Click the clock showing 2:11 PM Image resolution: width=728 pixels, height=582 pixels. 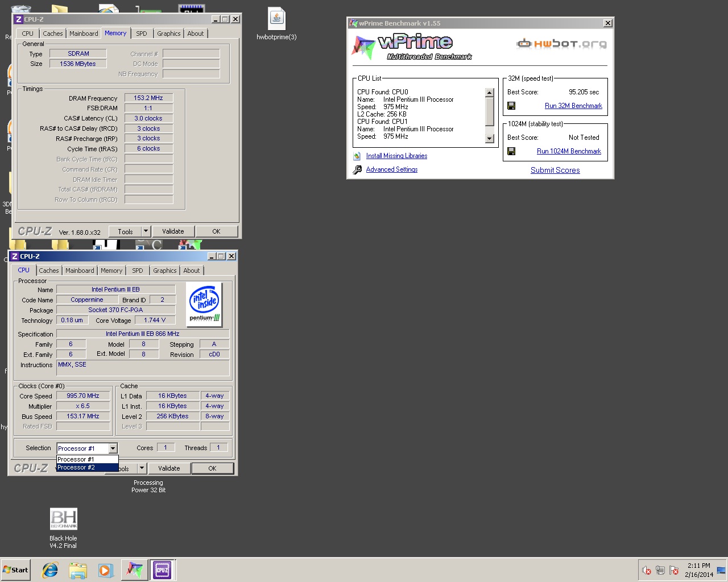[698, 566]
